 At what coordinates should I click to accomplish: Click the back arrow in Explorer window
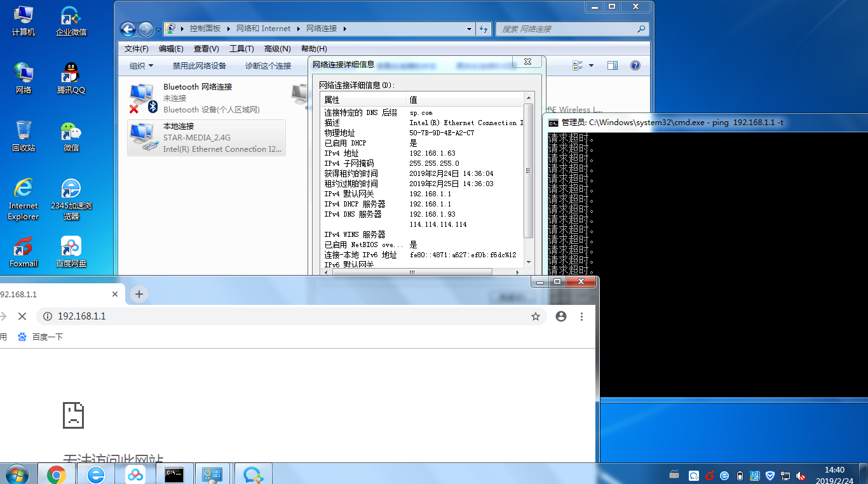click(128, 29)
